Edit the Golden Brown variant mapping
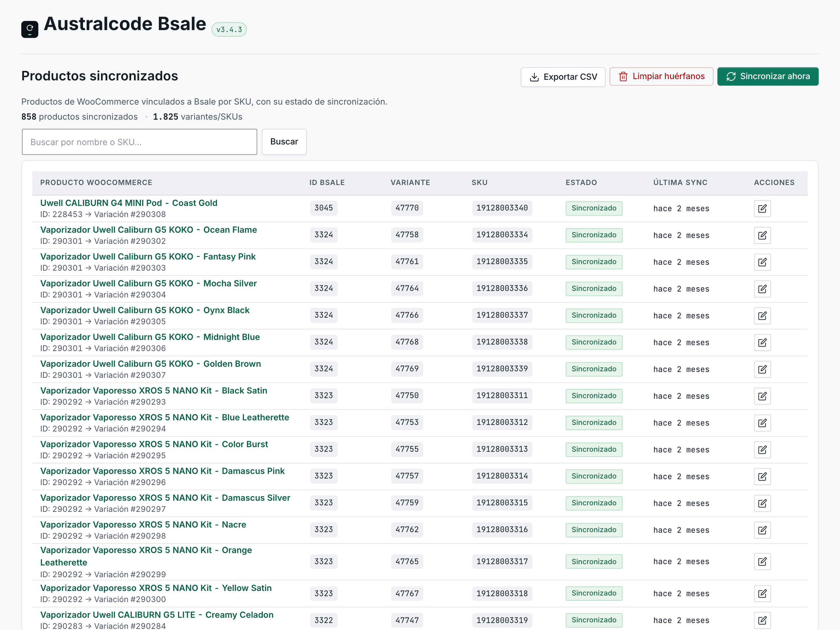The height and width of the screenshot is (630, 840). coord(762,369)
